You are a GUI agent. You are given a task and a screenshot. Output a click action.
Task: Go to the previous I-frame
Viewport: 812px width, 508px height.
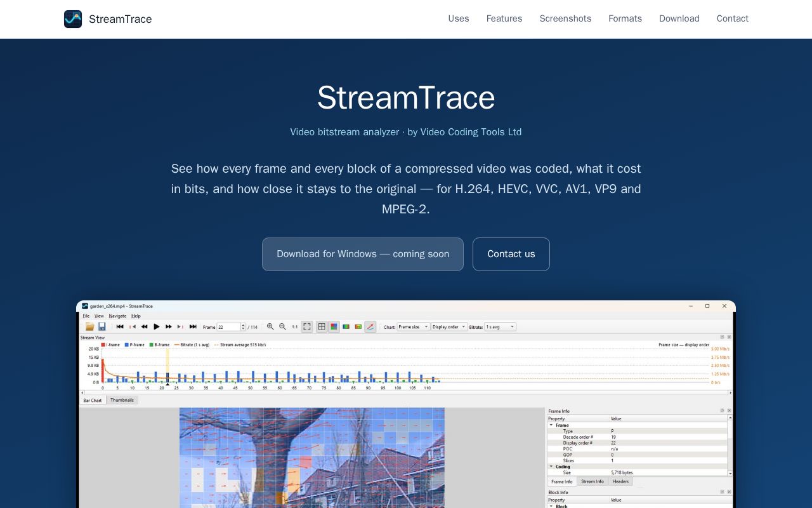point(133,326)
